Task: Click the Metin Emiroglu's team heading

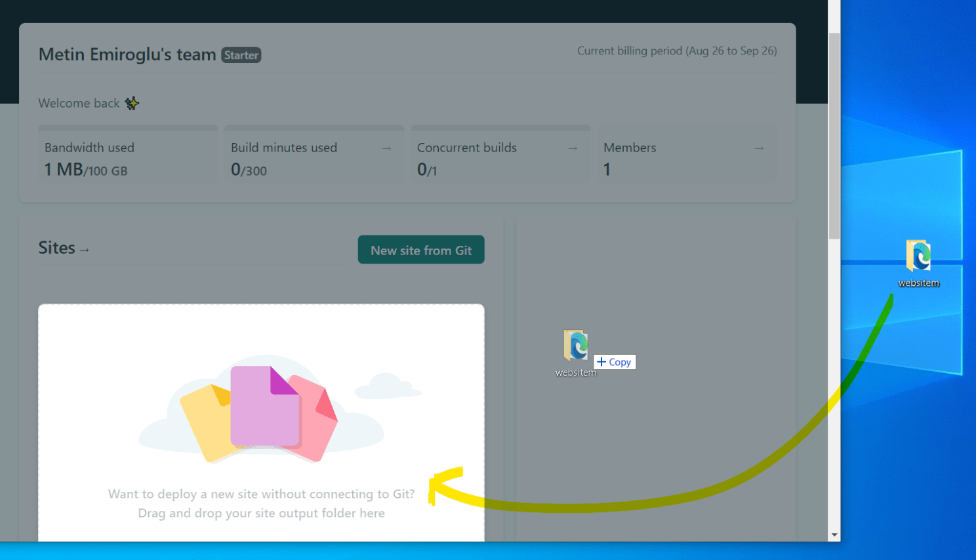Action: (127, 54)
